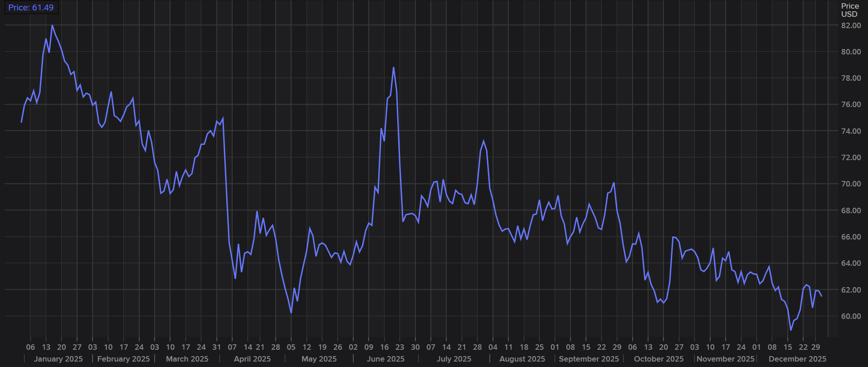
Task: Click the June 2025 month label
Action: click(x=385, y=359)
